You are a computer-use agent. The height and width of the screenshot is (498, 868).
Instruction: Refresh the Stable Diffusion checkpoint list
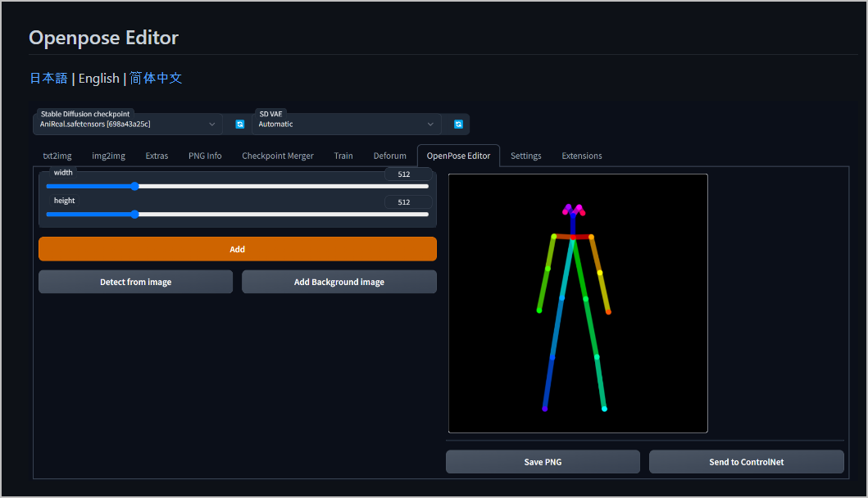click(239, 124)
